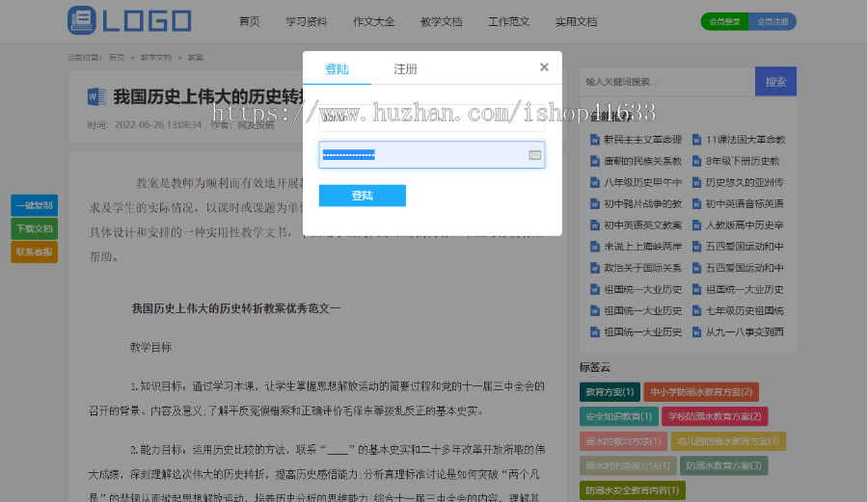868x502 pixels.
Task: Click the 会员注册 button in header
Action: pyautogui.click(x=773, y=21)
